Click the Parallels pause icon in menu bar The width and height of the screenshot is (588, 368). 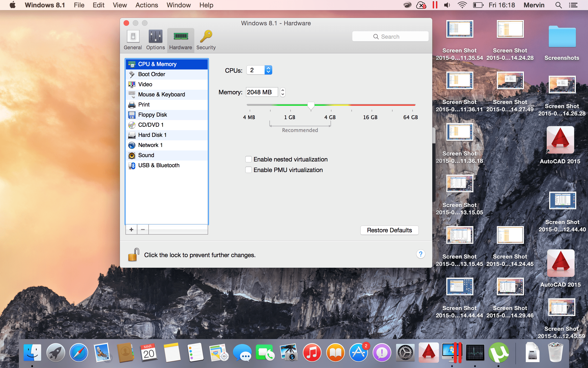pyautogui.click(x=435, y=5)
